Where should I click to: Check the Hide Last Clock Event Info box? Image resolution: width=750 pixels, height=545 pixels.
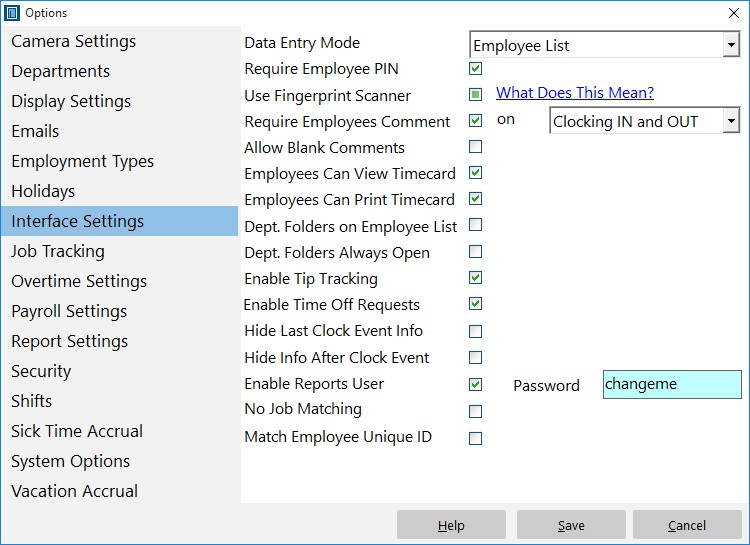click(x=475, y=331)
